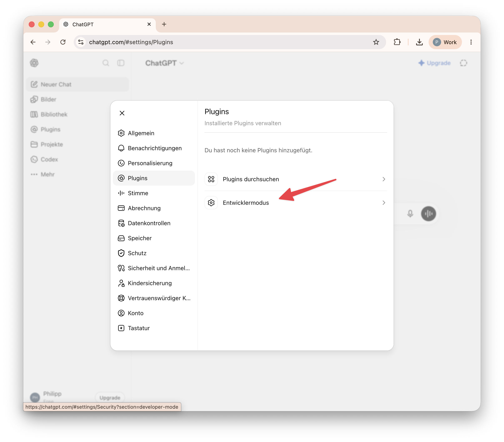Viewport: 504px width, 442px height.
Task: Click the address bar URL field
Action: point(229,42)
